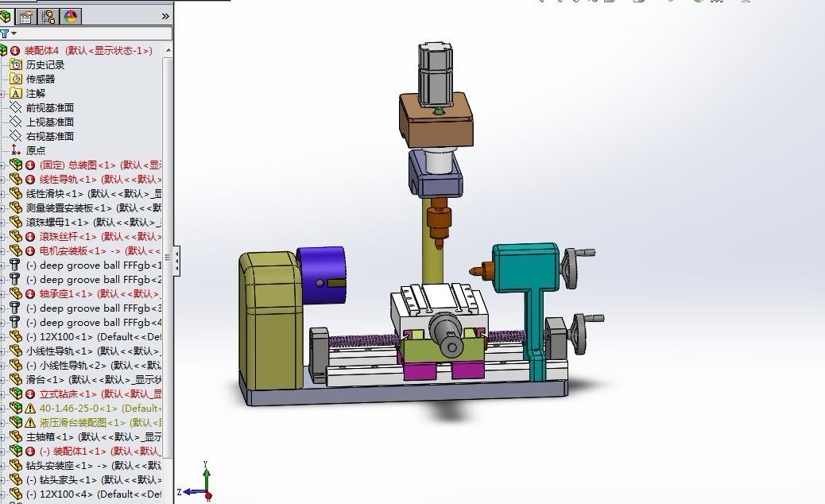Expand the 线性滑块<1> node
Image resolution: width=825 pixels, height=504 pixels.
(x=2, y=194)
